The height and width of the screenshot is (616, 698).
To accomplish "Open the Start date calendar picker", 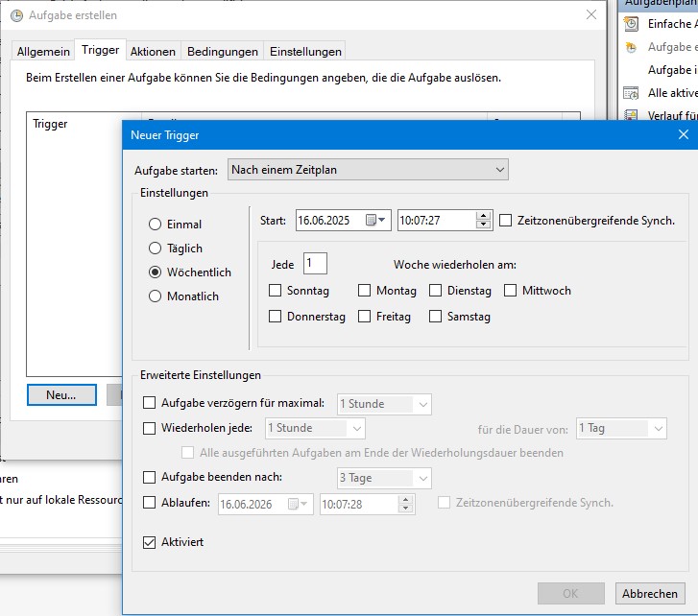I will (375, 220).
